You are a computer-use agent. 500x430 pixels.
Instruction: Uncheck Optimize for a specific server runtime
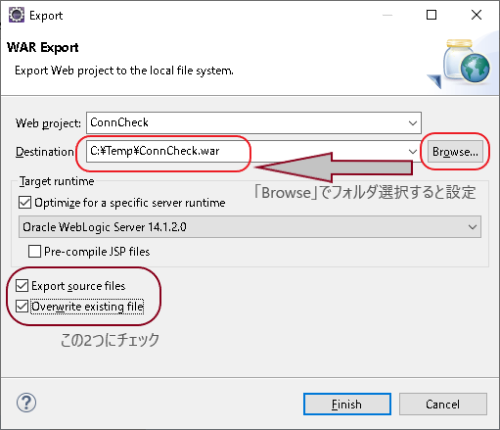tap(25, 203)
